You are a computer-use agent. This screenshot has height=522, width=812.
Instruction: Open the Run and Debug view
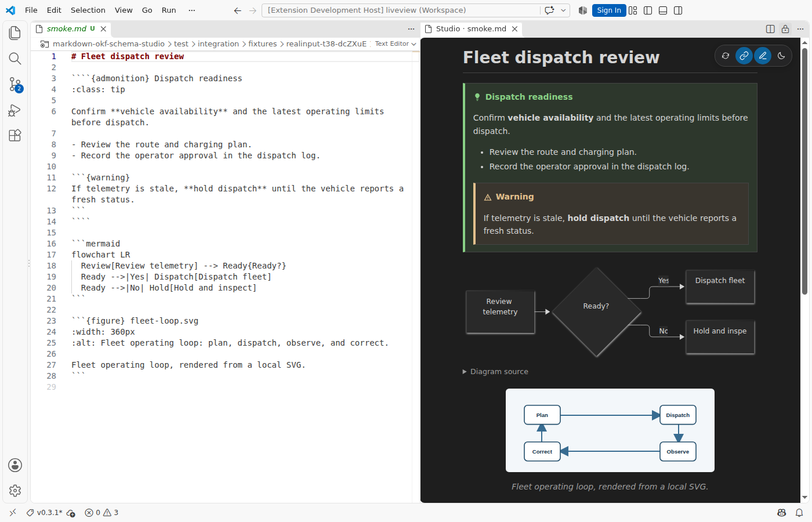pos(15,110)
